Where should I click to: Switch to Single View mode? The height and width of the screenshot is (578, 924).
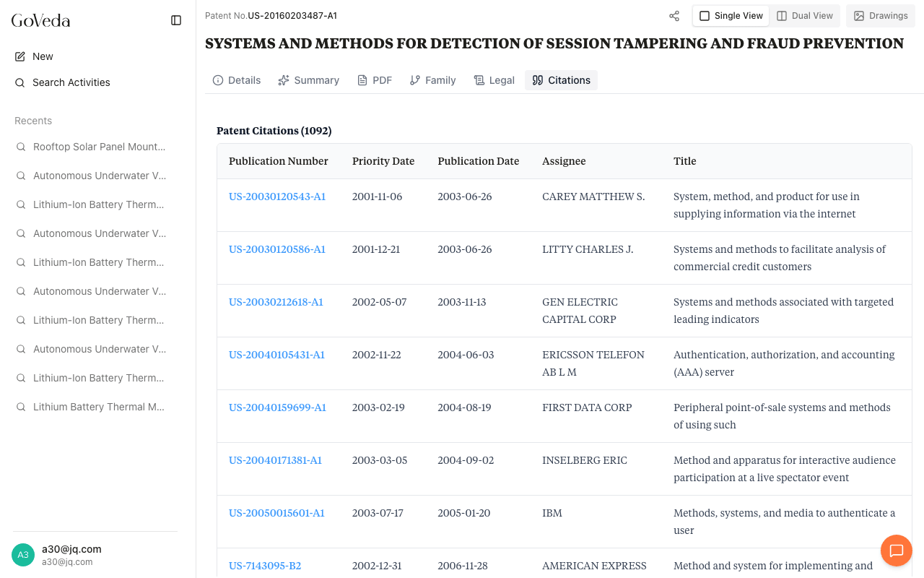730,15
